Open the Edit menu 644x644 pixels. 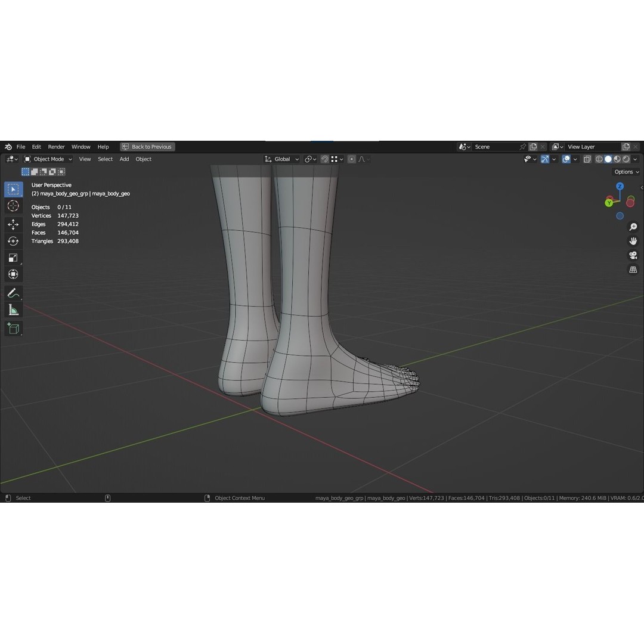[x=36, y=147]
